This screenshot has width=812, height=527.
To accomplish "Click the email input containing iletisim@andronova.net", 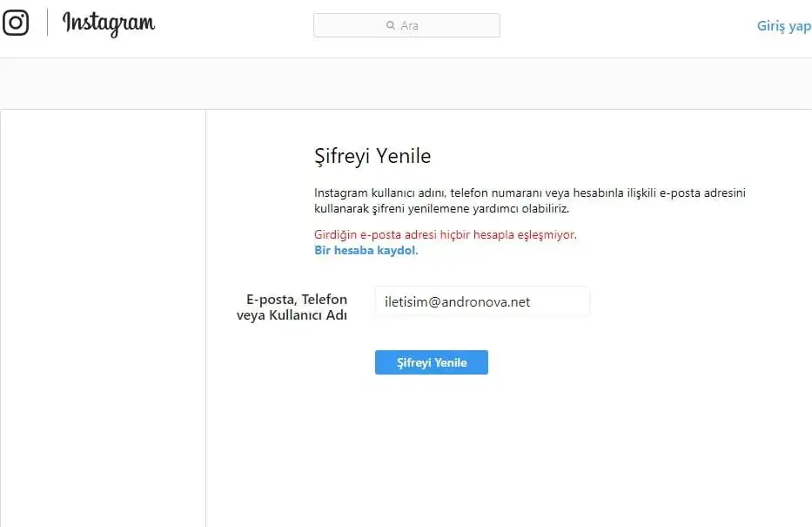I will click(x=482, y=301).
